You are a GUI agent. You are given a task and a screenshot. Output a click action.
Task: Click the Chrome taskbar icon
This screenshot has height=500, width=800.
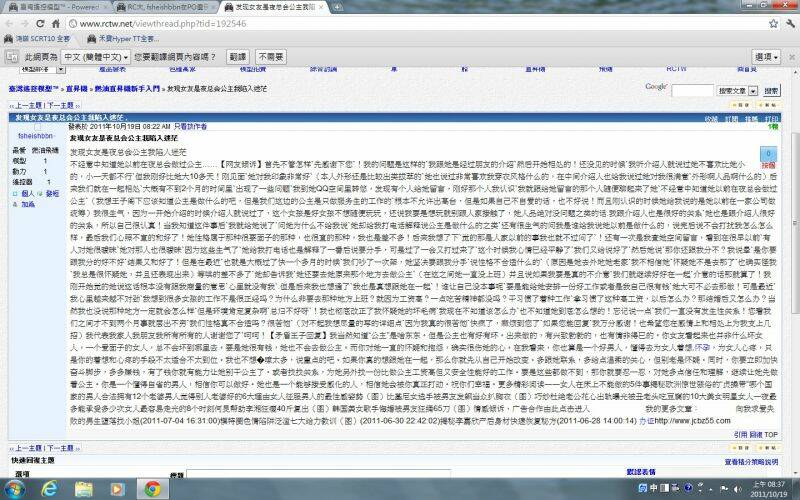tap(152, 489)
